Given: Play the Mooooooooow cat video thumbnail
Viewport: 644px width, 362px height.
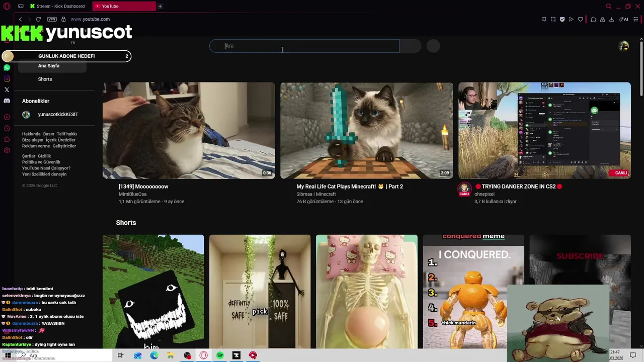Looking at the screenshot, I should pyautogui.click(x=189, y=131).
